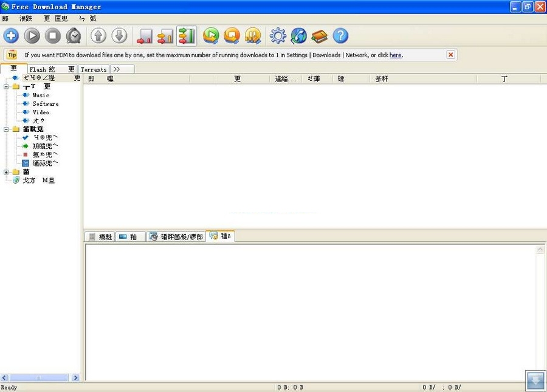Start downloads with the play toolbar button
Screen dimensions: 547x392
pyautogui.click(x=32, y=36)
